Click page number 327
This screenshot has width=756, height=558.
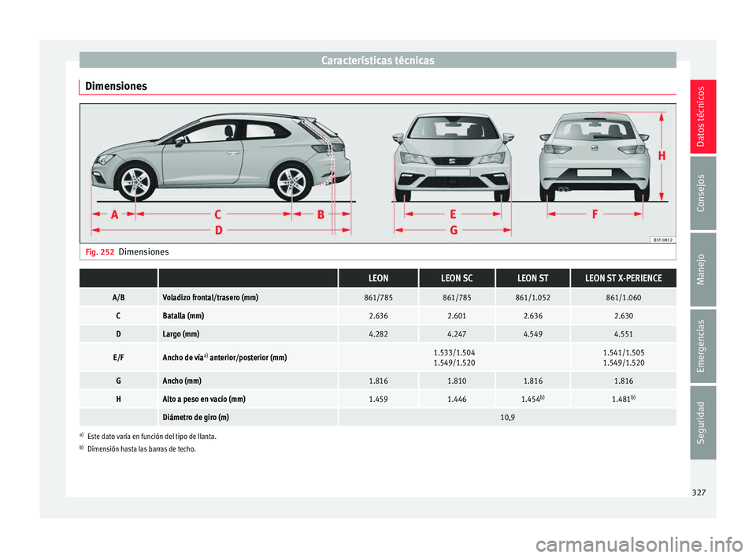click(699, 493)
